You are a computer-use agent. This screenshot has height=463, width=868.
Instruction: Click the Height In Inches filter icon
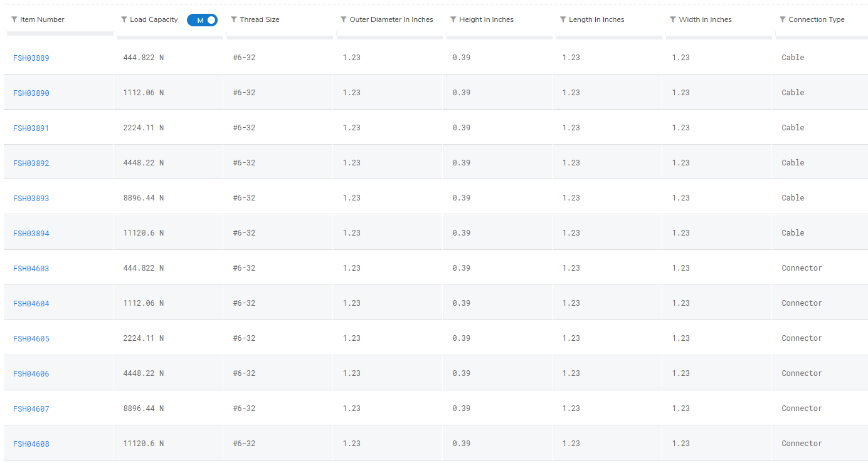[453, 19]
